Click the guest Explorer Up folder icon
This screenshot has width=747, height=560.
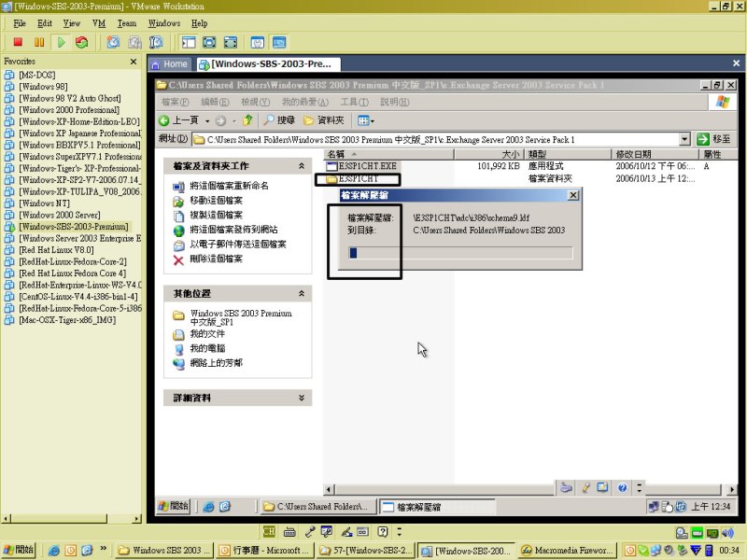coord(247,120)
